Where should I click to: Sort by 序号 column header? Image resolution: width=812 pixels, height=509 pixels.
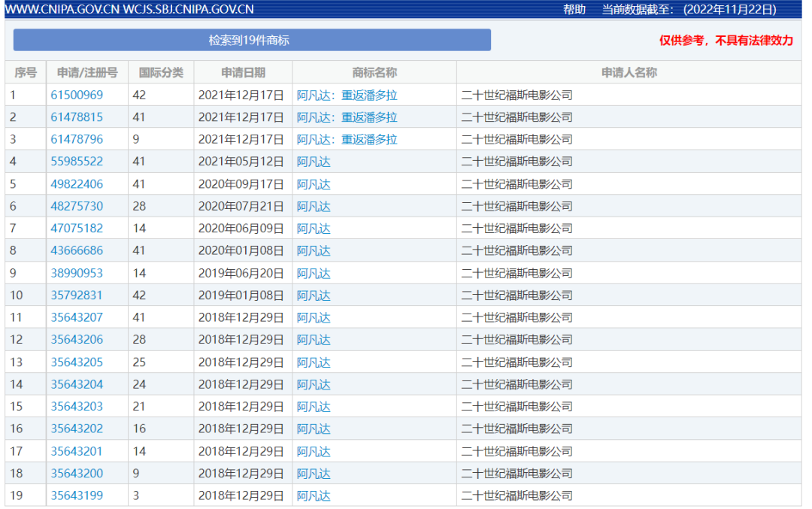(x=26, y=72)
